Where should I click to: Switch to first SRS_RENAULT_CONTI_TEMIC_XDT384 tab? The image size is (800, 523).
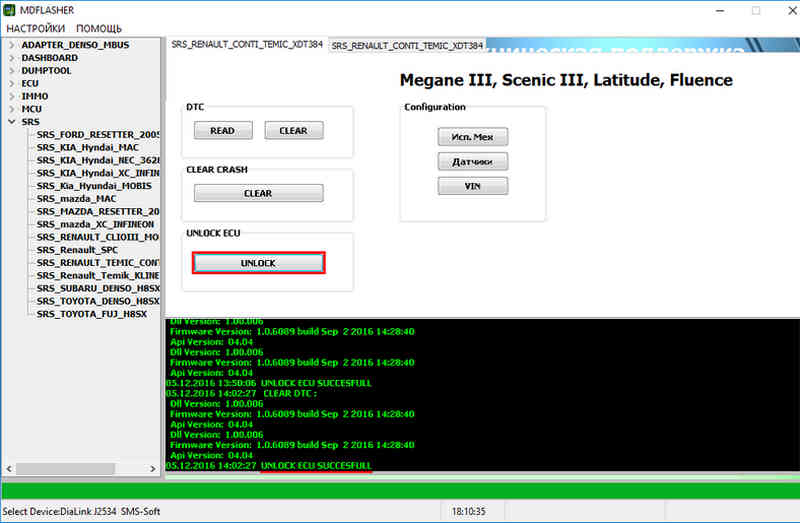pyautogui.click(x=247, y=44)
